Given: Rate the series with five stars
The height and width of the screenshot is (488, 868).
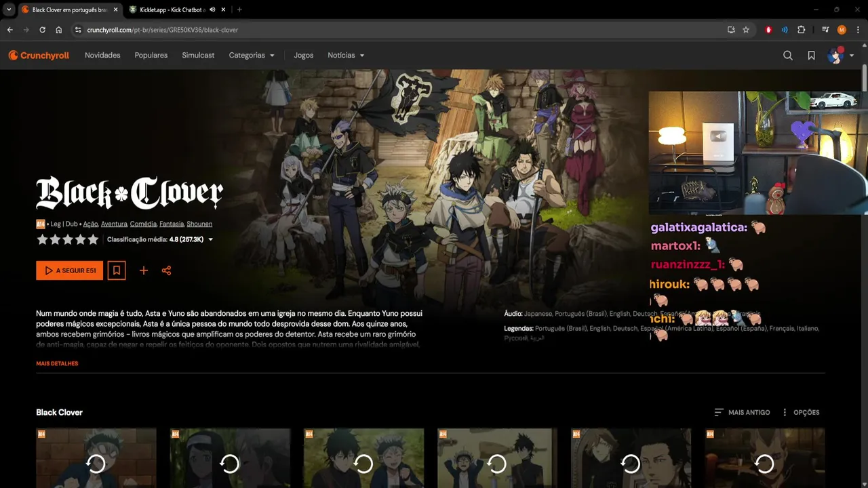Looking at the screenshot, I should pyautogui.click(x=93, y=239).
